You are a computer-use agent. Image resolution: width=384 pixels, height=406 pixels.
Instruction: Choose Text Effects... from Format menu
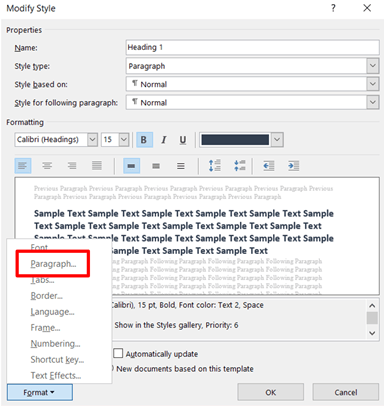(56, 376)
